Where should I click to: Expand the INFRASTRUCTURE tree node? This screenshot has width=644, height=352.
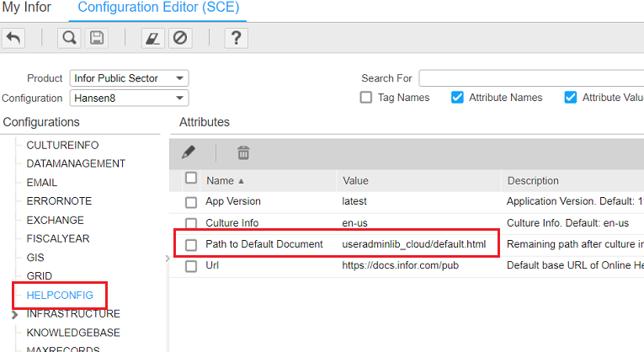[15, 315]
